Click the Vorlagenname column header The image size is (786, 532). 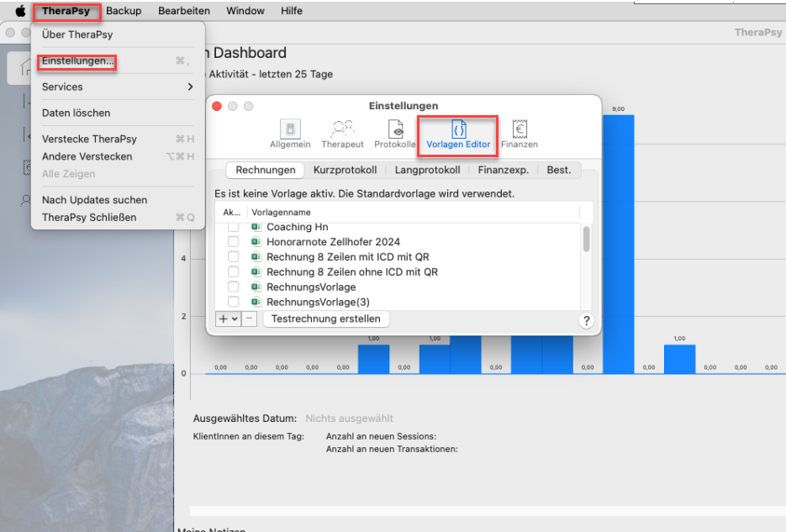click(x=282, y=213)
